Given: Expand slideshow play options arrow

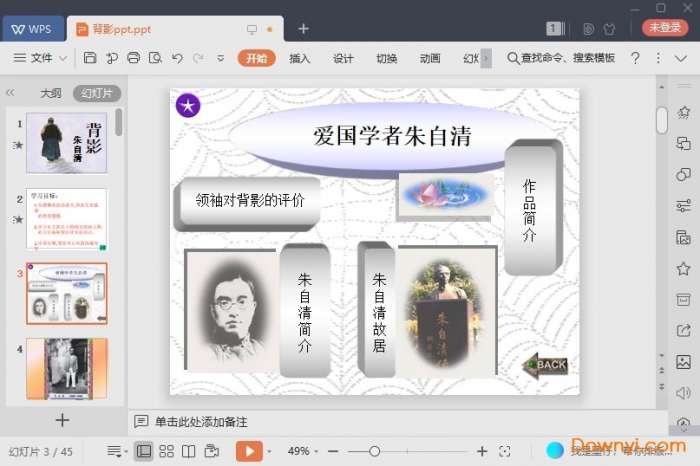Looking at the screenshot, I should click(269, 452).
